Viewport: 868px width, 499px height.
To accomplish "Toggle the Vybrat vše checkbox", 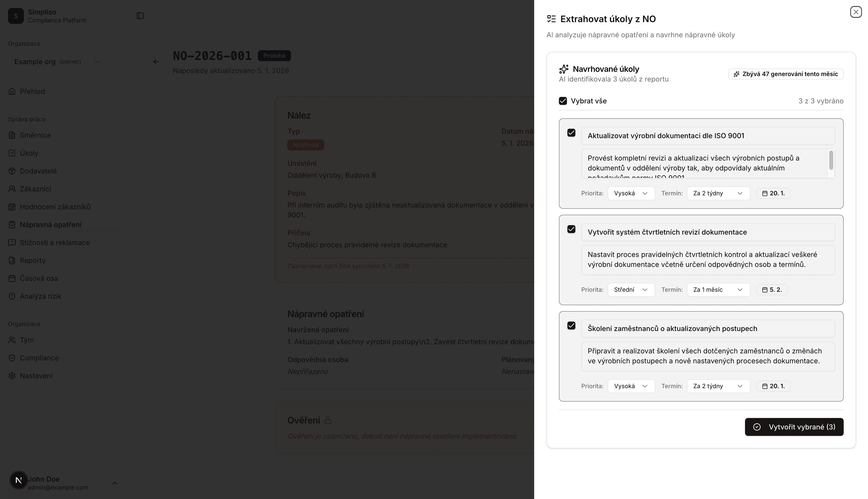I will click(x=563, y=101).
